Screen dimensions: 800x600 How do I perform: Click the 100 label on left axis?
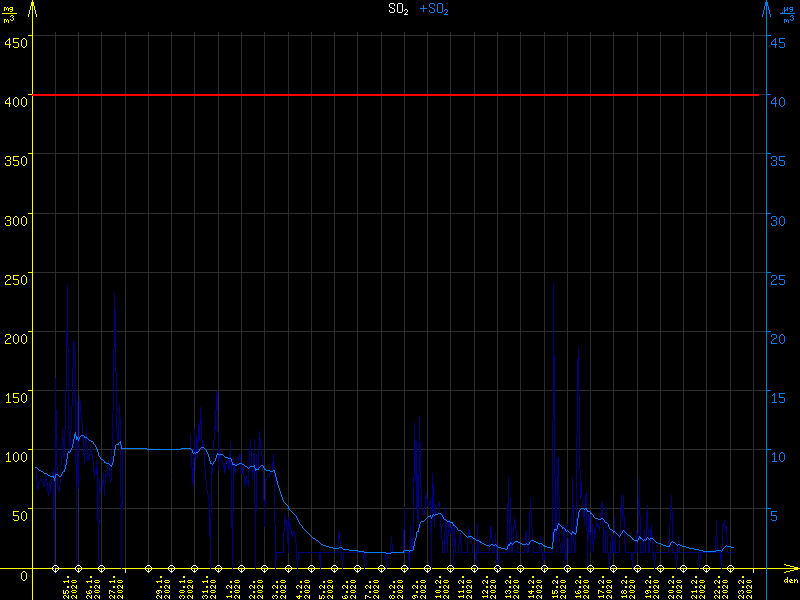[15, 457]
